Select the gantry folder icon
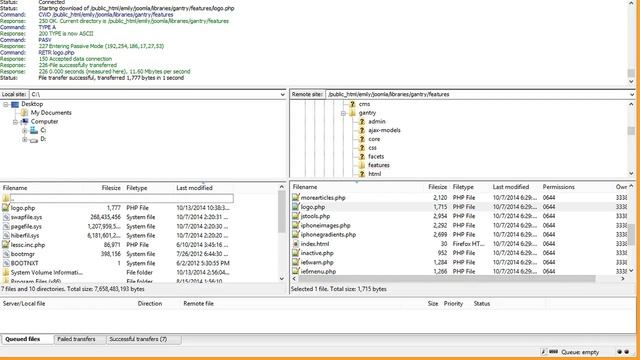The image size is (640, 360). tap(352, 113)
